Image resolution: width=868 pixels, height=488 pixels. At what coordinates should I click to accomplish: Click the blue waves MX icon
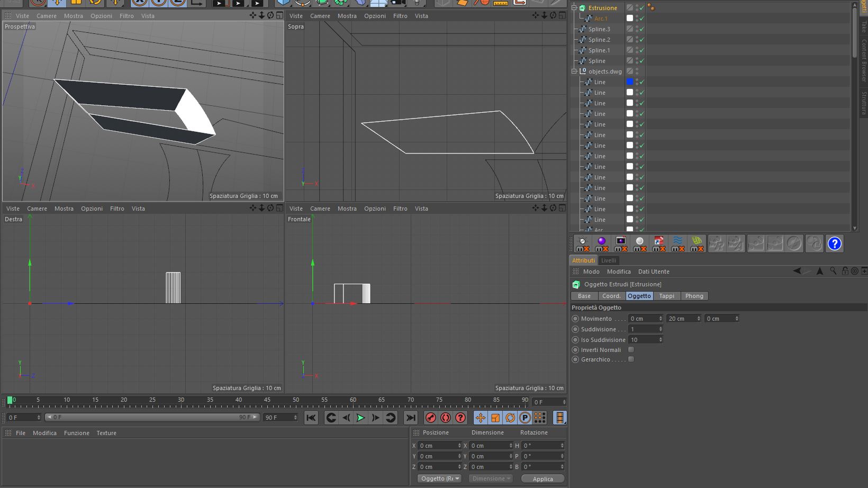[x=678, y=243]
